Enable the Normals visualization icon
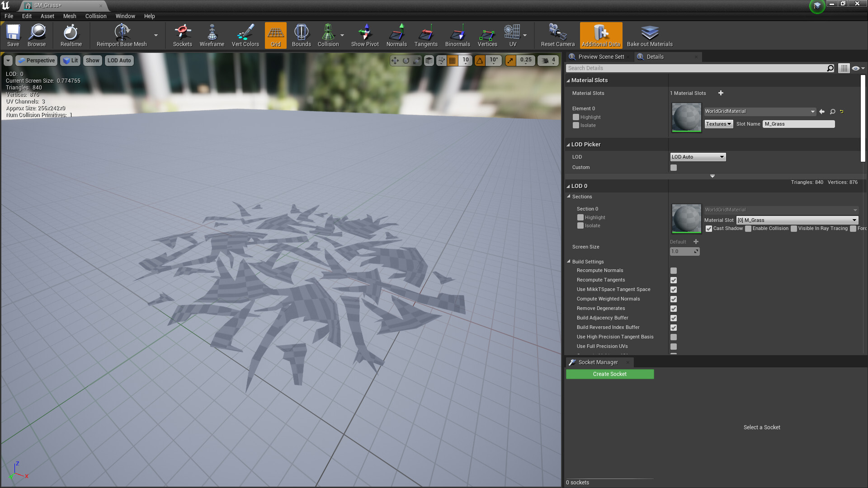 tap(396, 35)
